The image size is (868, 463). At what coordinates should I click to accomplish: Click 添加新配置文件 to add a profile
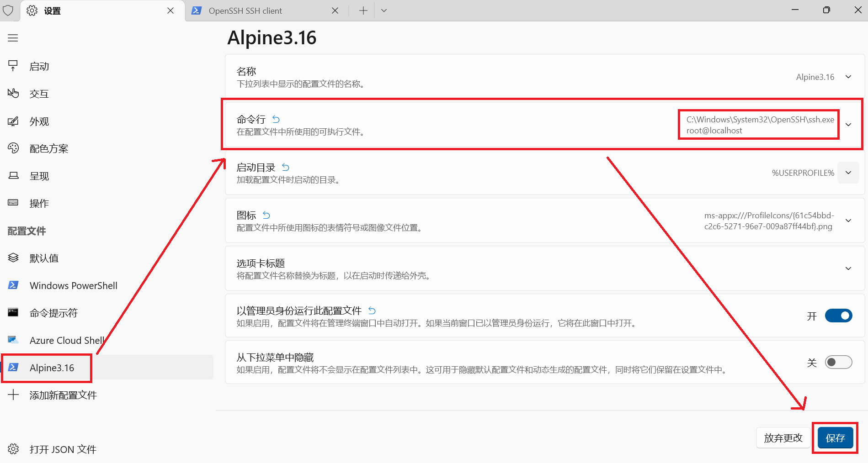107,395
